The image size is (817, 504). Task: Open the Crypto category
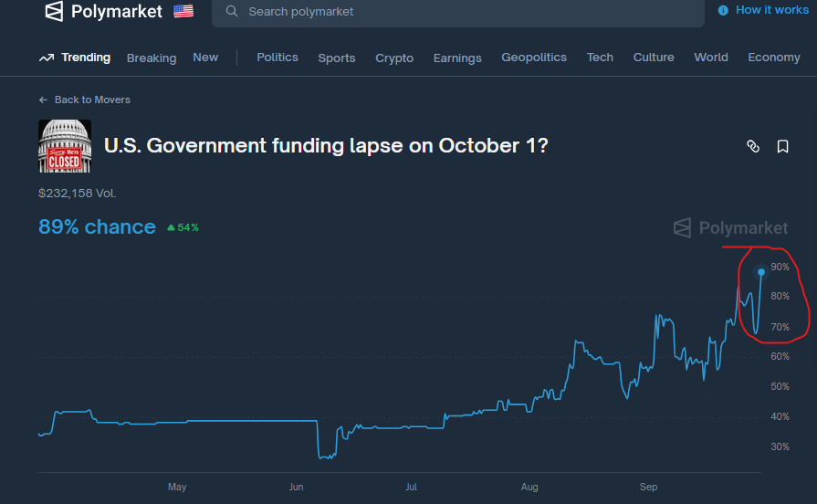click(x=394, y=58)
